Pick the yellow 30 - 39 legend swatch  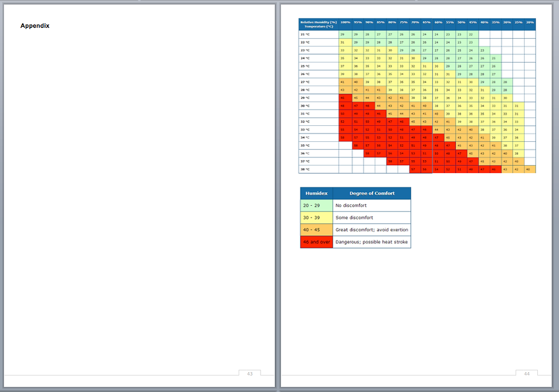point(317,218)
